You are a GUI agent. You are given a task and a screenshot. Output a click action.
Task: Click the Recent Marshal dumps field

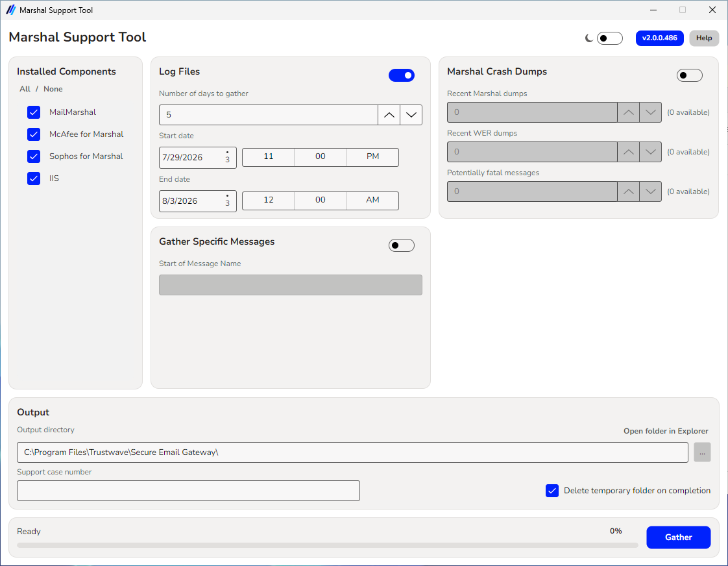(x=532, y=112)
